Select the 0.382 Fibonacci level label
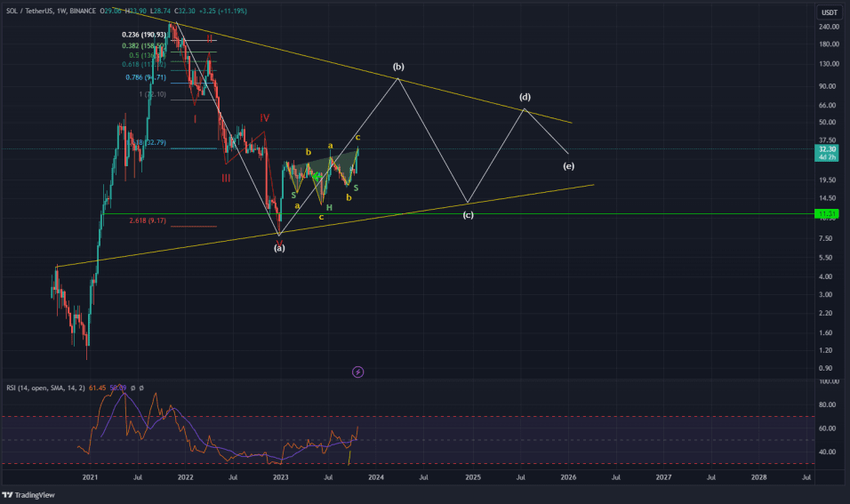 144,46
